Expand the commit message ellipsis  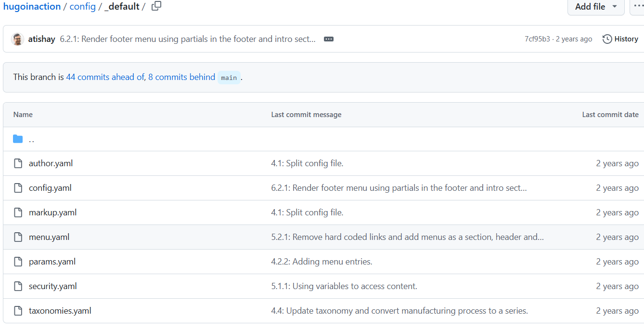pyautogui.click(x=329, y=39)
